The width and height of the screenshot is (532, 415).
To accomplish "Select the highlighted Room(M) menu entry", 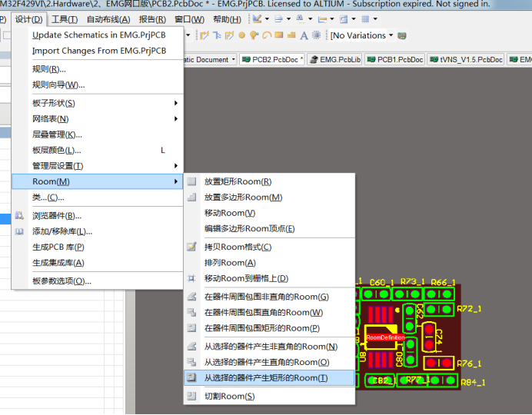I will pyautogui.click(x=98, y=181).
